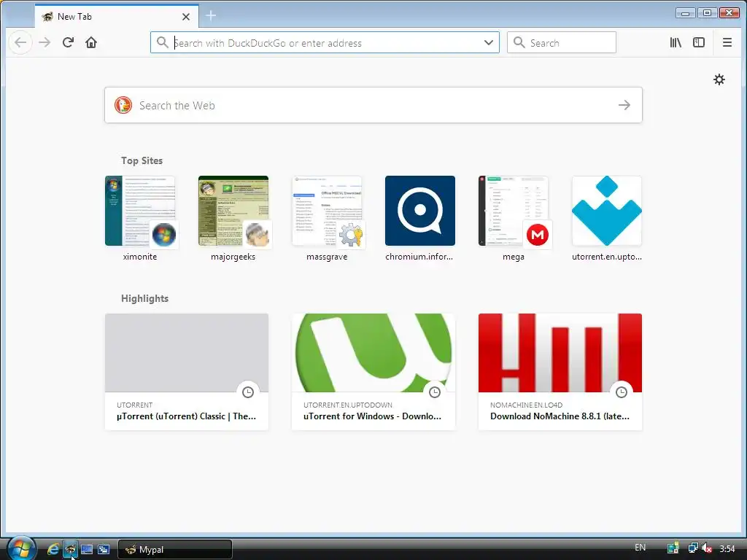Select the Mypal taskbar button
747x560 pixels.
[175, 550]
